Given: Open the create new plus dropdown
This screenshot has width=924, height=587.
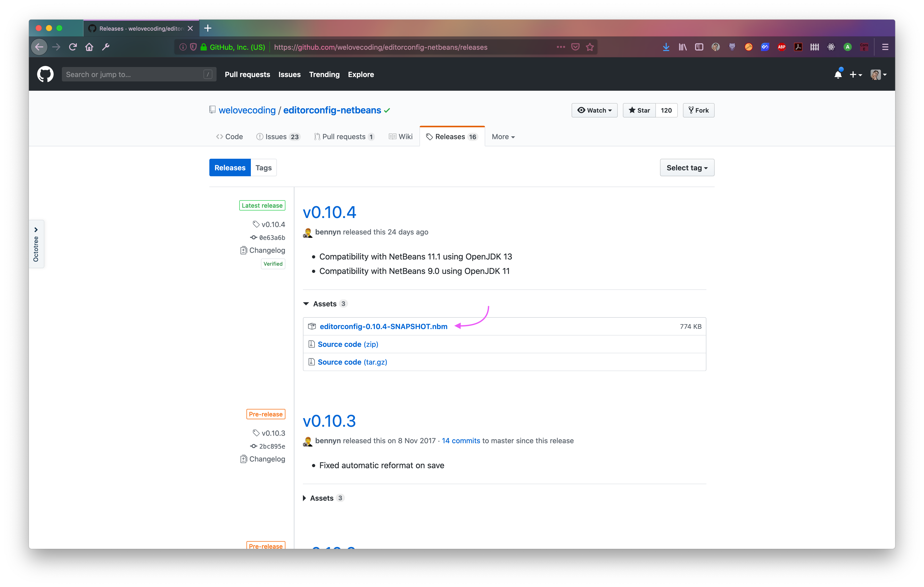Looking at the screenshot, I should tap(856, 74).
